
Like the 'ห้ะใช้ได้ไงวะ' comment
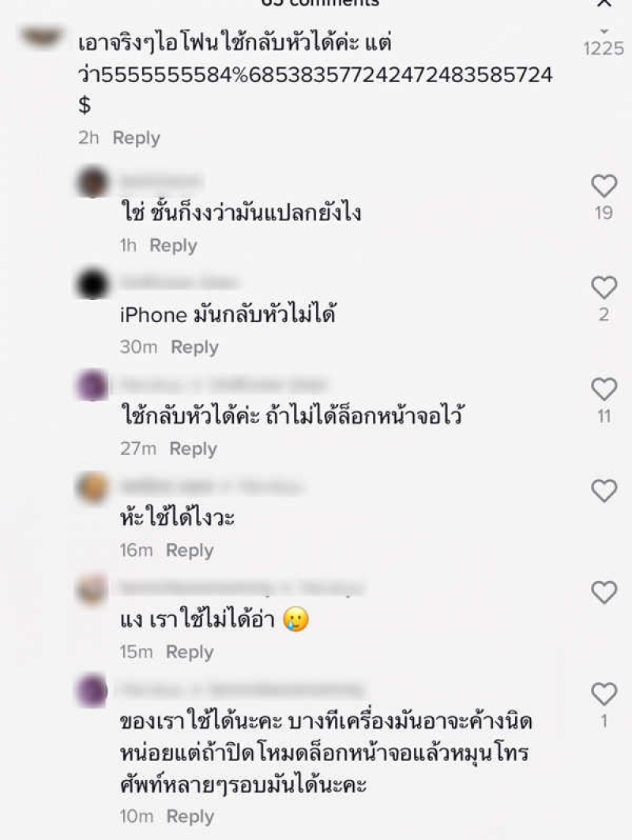[604, 491]
